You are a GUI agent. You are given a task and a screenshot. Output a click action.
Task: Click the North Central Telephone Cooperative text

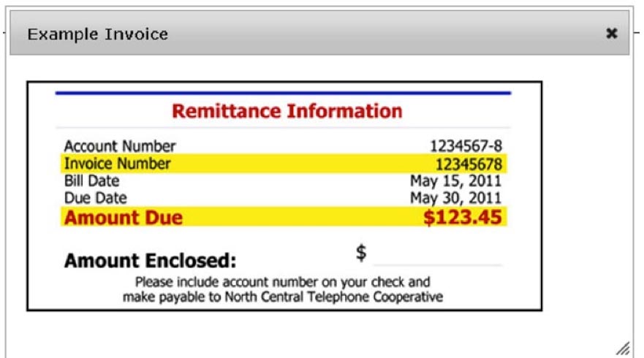coord(344,297)
